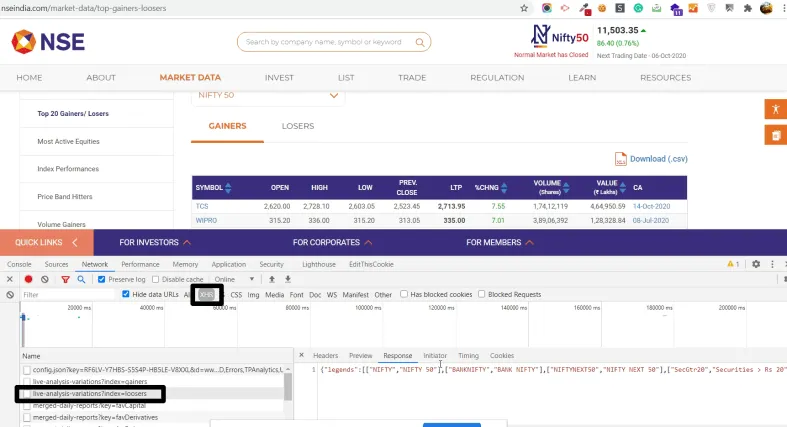Expand FOR CORPORATES section
Image resolution: width=787 pixels, height=427 pixels.
(x=332, y=242)
